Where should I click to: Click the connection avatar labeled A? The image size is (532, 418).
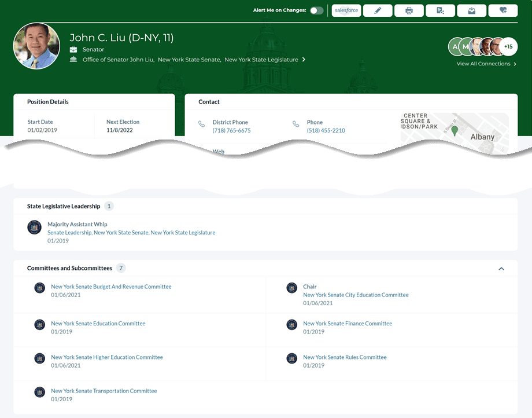tap(455, 46)
